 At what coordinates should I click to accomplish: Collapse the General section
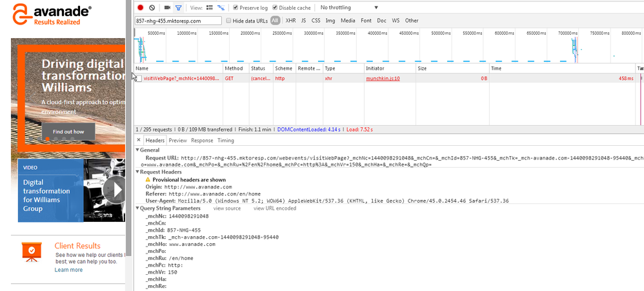tap(137, 150)
